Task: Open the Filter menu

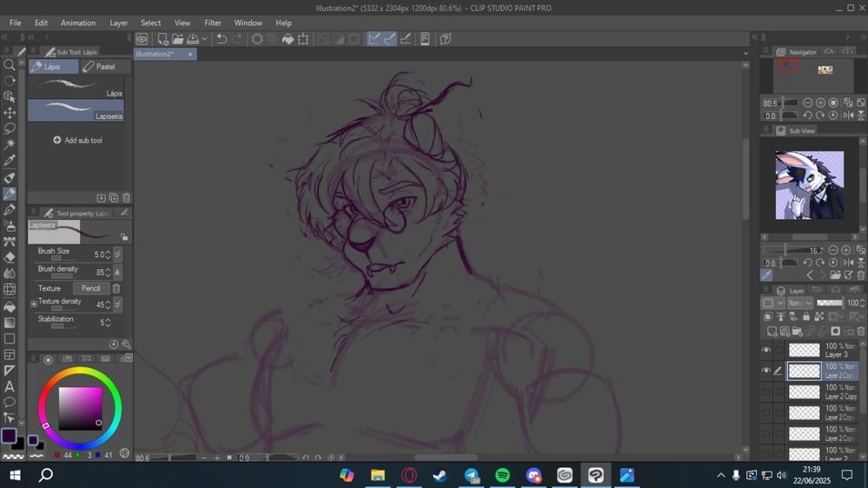Action: click(213, 23)
